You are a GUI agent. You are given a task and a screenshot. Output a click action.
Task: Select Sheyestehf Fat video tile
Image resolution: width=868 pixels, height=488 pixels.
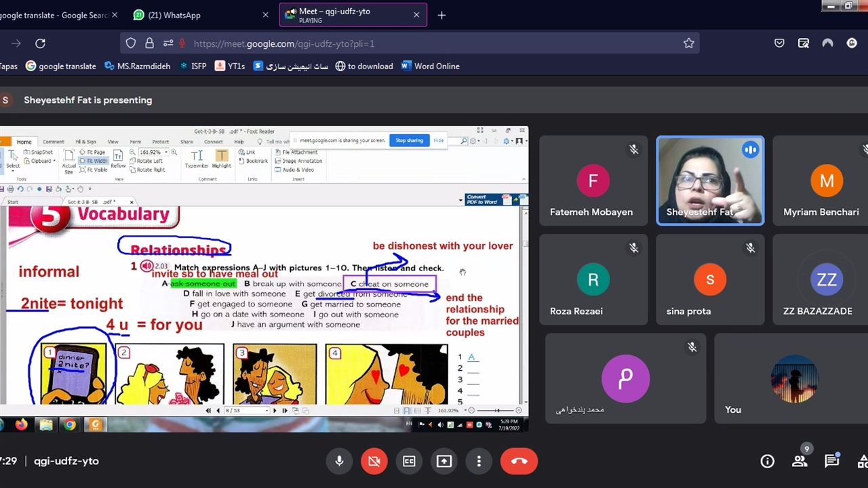[x=710, y=181]
